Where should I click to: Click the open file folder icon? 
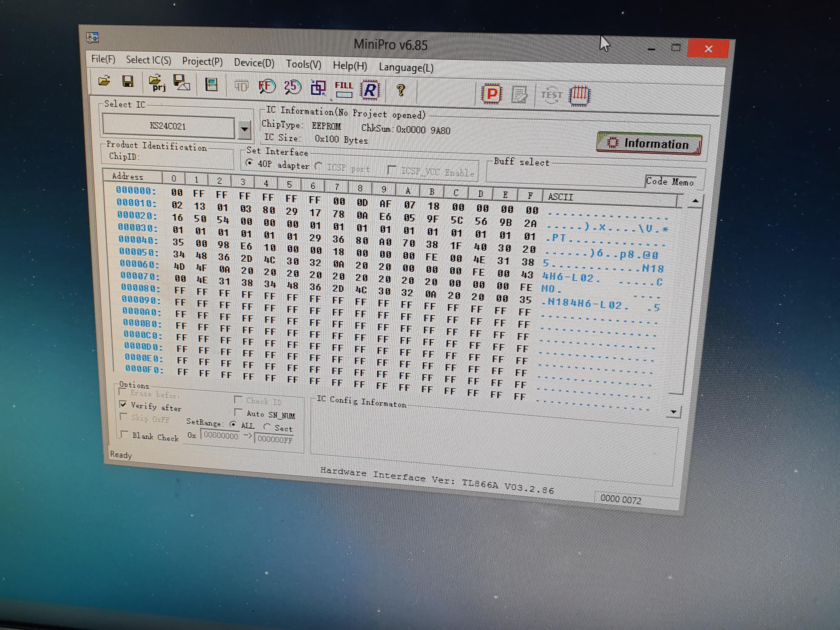pos(104,81)
